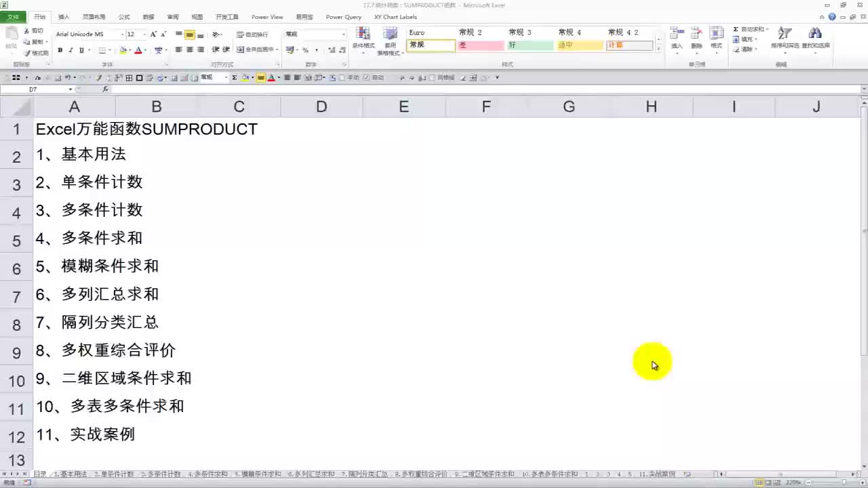Open sheet tab 5.模糊条件求和
868x488 pixels.
coord(258,474)
